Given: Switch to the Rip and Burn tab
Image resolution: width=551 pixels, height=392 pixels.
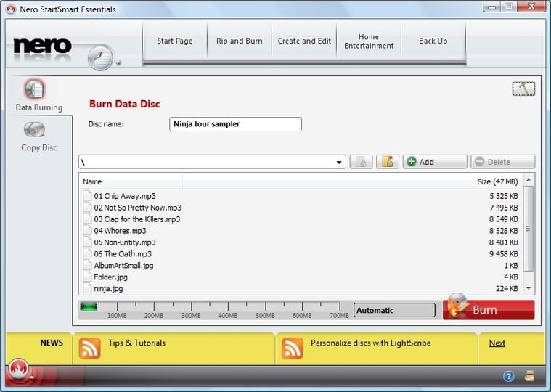Looking at the screenshot, I should 240,41.
